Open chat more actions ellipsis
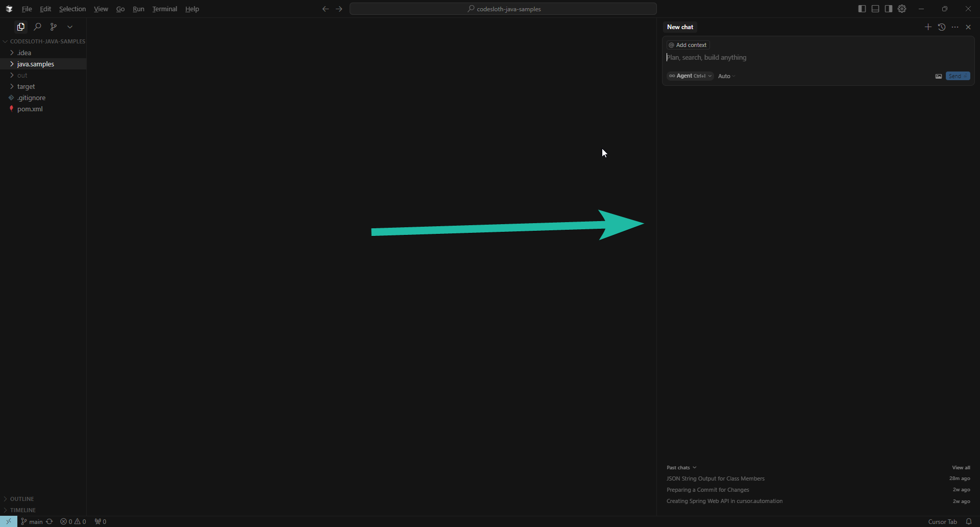The height and width of the screenshot is (527, 980). pos(955,27)
